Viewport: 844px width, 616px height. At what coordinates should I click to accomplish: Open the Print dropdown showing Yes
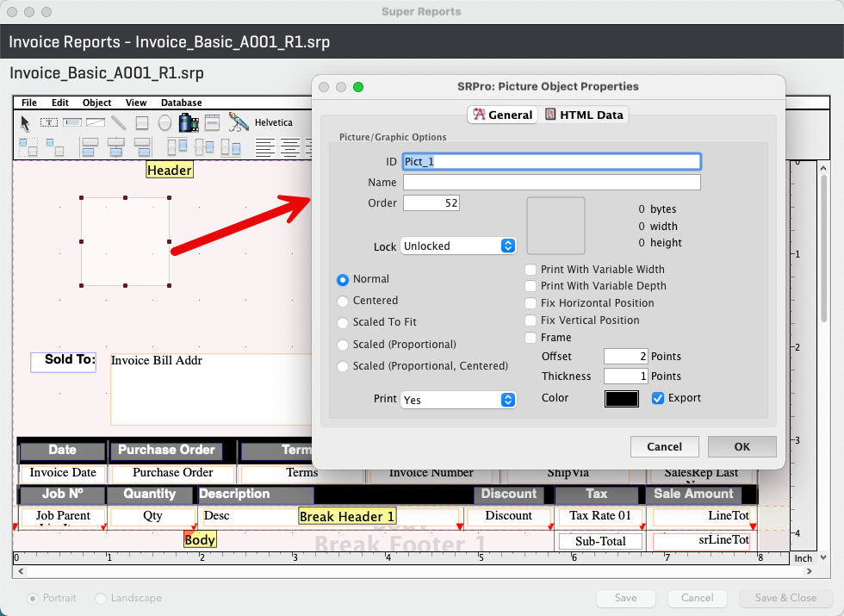458,400
